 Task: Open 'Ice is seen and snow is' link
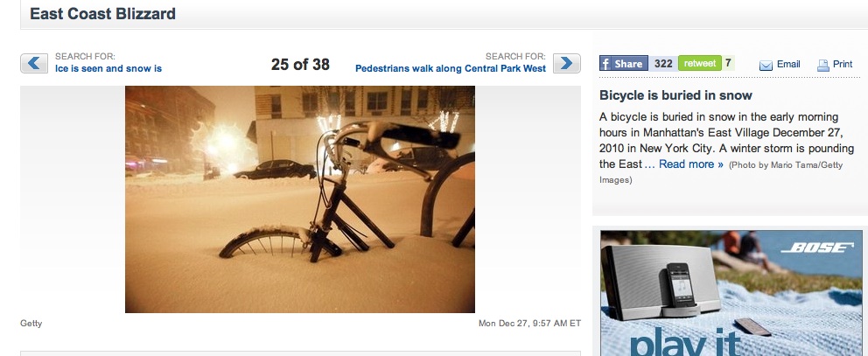pyautogui.click(x=108, y=68)
